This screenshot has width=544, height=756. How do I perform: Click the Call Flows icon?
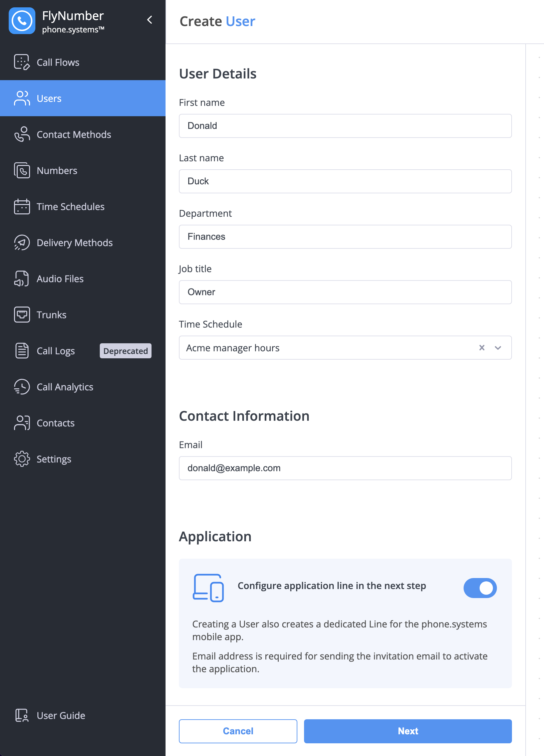pos(22,62)
